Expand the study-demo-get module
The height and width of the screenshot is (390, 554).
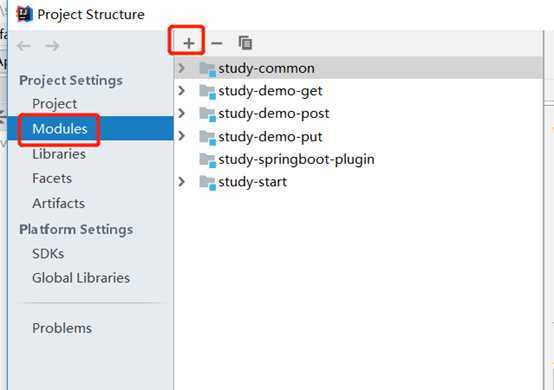[x=181, y=91]
